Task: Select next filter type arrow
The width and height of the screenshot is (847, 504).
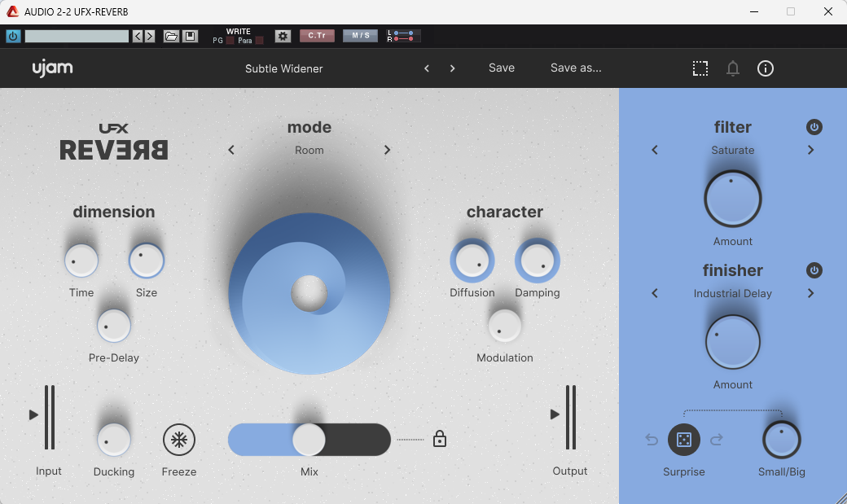Action: pos(810,150)
